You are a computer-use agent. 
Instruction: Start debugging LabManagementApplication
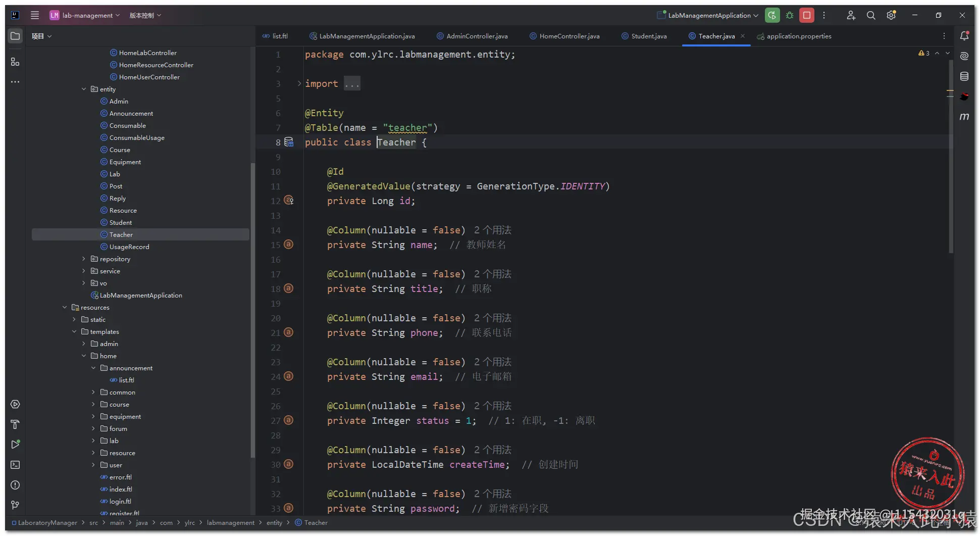[790, 15]
